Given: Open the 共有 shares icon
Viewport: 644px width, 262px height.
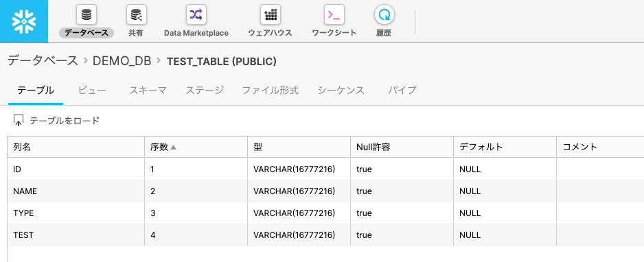Looking at the screenshot, I should (x=136, y=15).
